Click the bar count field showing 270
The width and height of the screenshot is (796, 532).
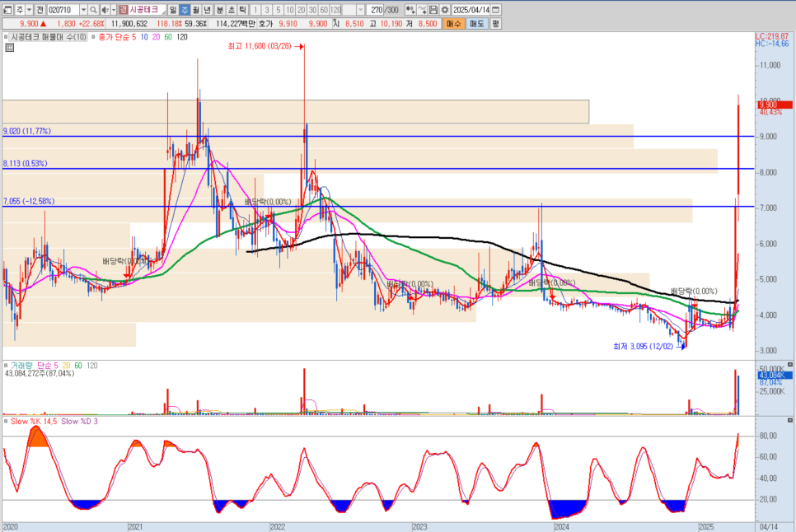click(x=377, y=10)
